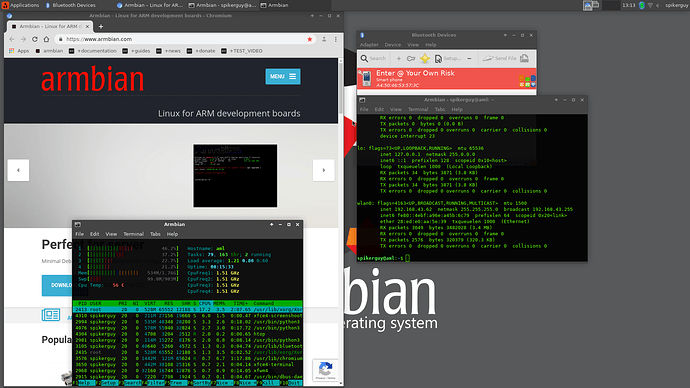This screenshot has height=388, width=690.
Task: Open the Edit menu in spikerguy@aml terminal
Action: (379, 110)
